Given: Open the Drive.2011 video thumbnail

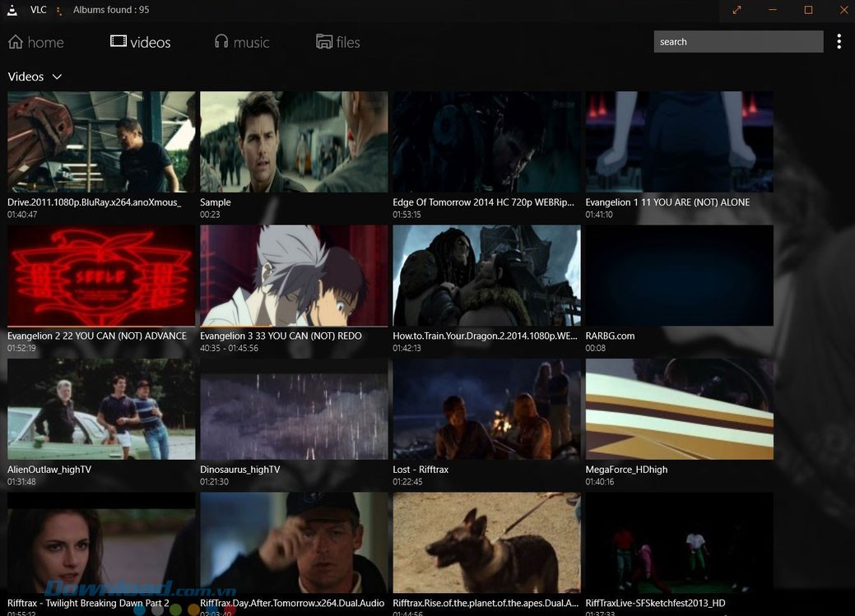Looking at the screenshot, I should click(x=101, y=141).
